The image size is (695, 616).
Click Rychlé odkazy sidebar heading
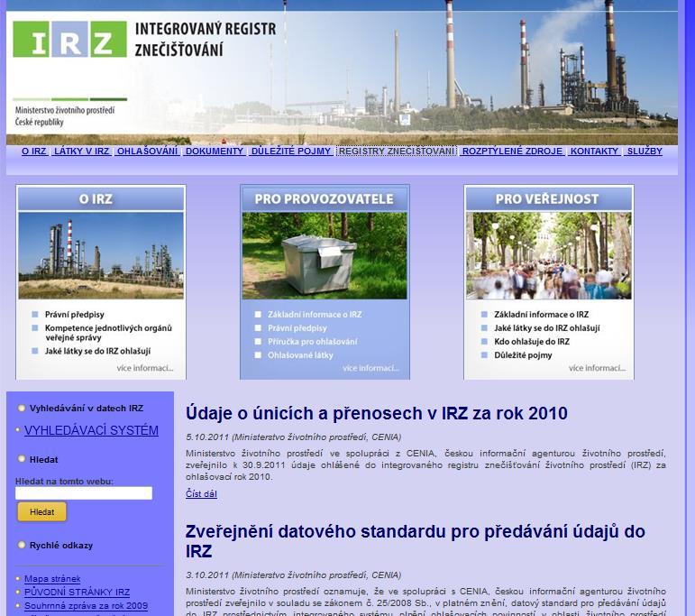pyautogui.click(x=61, y=546)
